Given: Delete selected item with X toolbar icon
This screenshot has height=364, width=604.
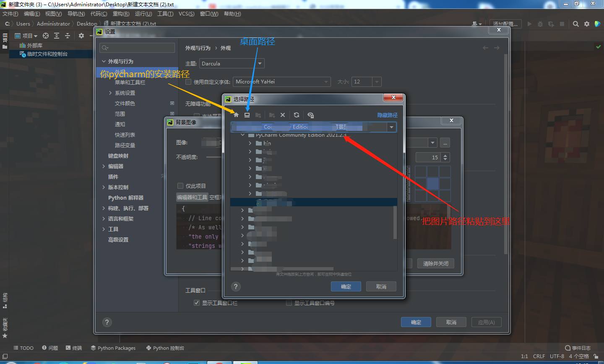Looking at the screenshot, I should pyautogui.click(x=283, y=115).
